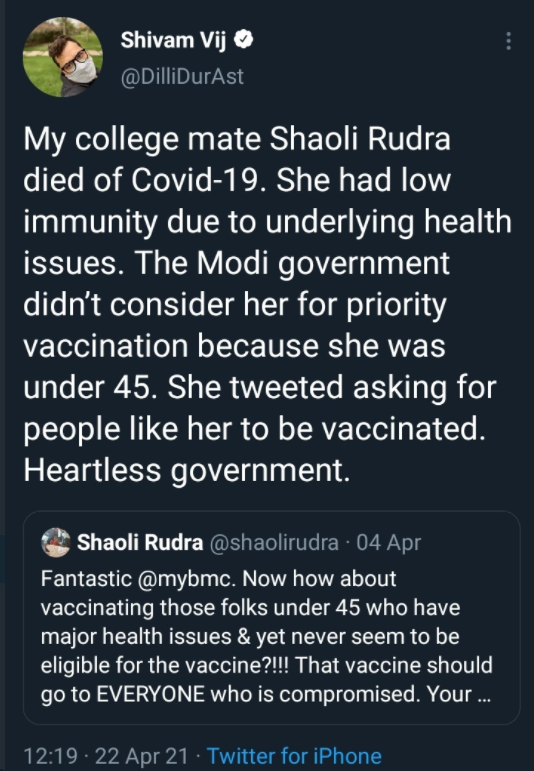The image size is (534, 771).
Task: Click the 'Heartless government.' line
Action: (x=187, y=470)
